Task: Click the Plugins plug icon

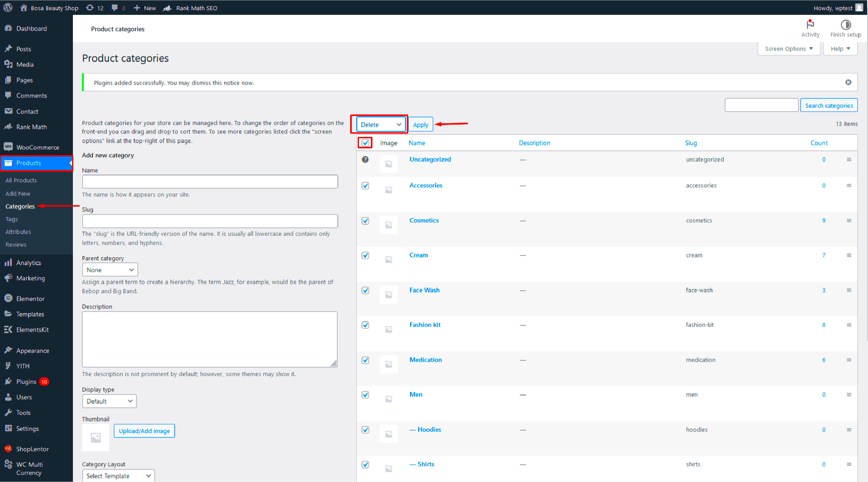Action: 8,381
